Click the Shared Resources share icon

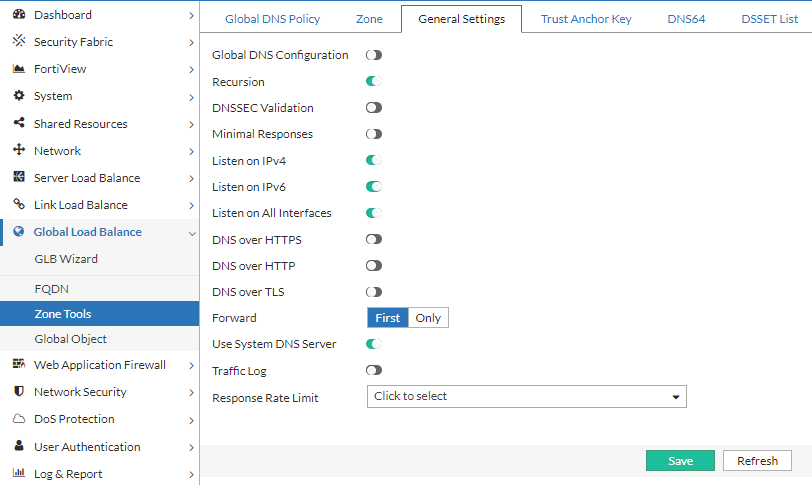[x=18, y=124]
